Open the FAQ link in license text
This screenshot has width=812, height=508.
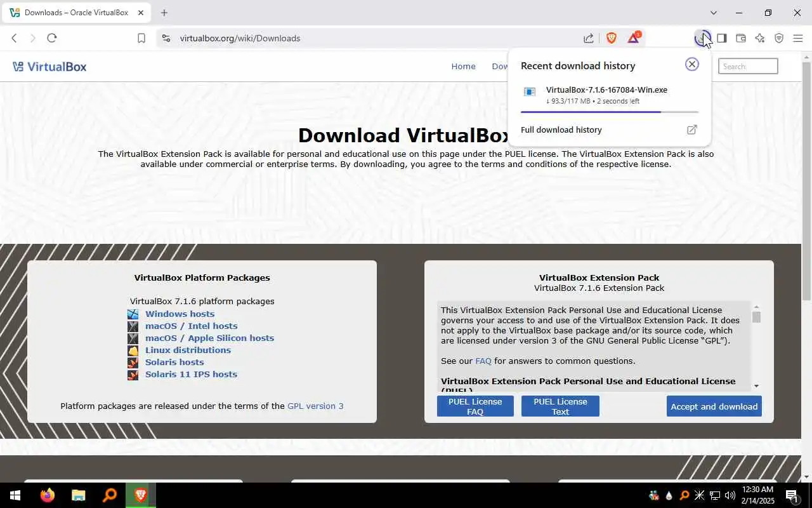tap(483, 361)
